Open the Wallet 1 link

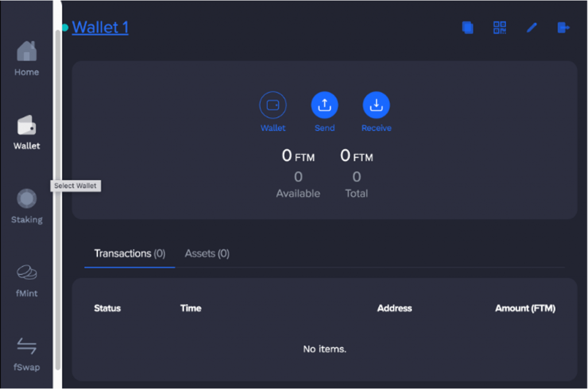tap(100, 27)
